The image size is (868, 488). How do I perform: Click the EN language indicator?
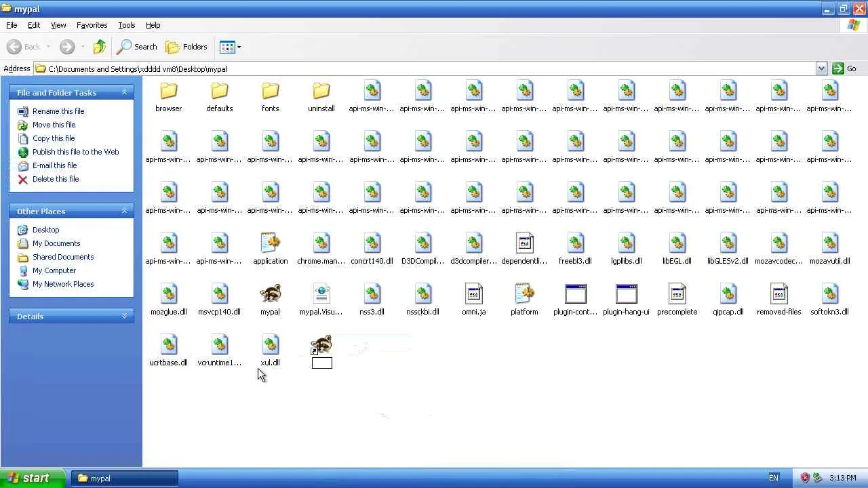(x=774, y=478)
